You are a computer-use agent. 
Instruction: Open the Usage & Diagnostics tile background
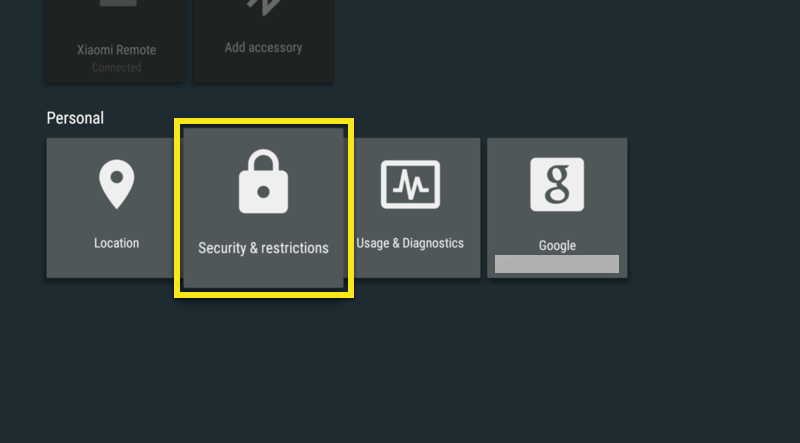[417, 208]
